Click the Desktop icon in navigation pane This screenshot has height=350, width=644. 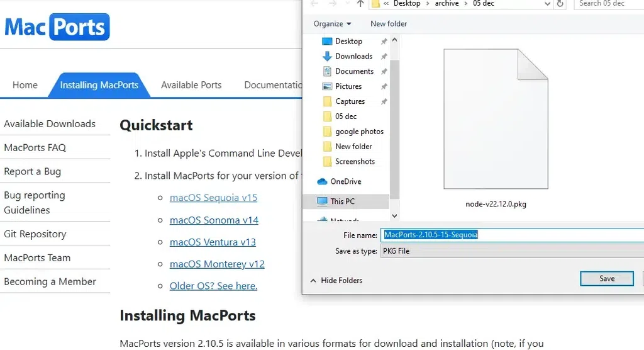(x=327, y=41)
